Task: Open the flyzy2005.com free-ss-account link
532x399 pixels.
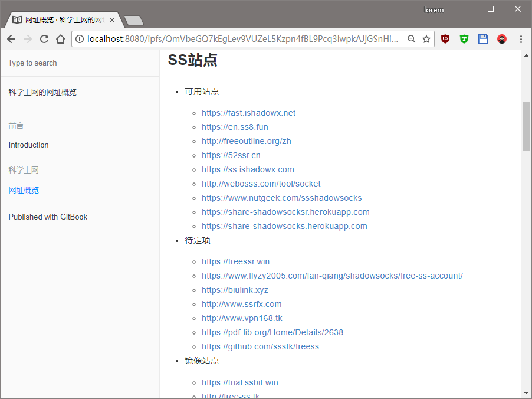Action: [332, 276]
